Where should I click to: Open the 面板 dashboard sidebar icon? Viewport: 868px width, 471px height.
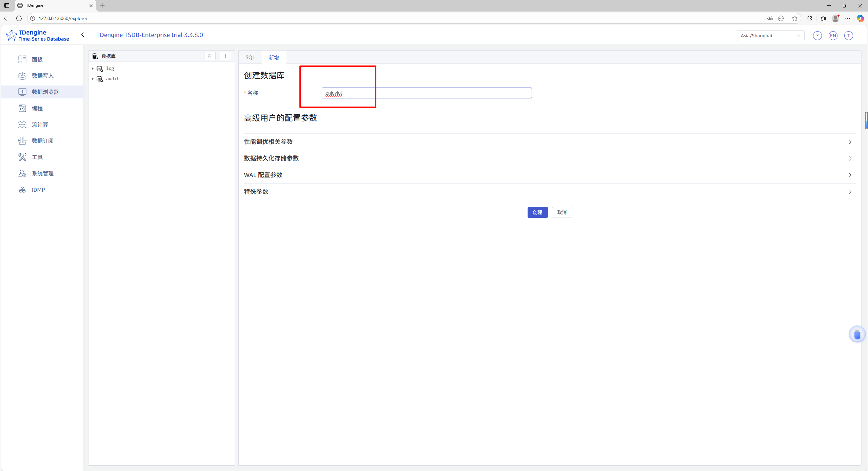[x=22, y=59]
